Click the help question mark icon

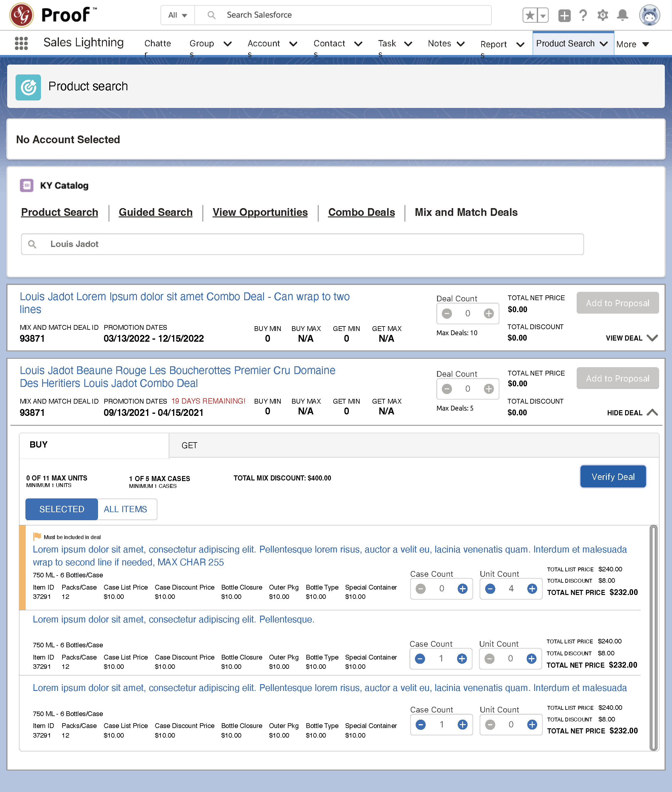[x=583, y=15]
